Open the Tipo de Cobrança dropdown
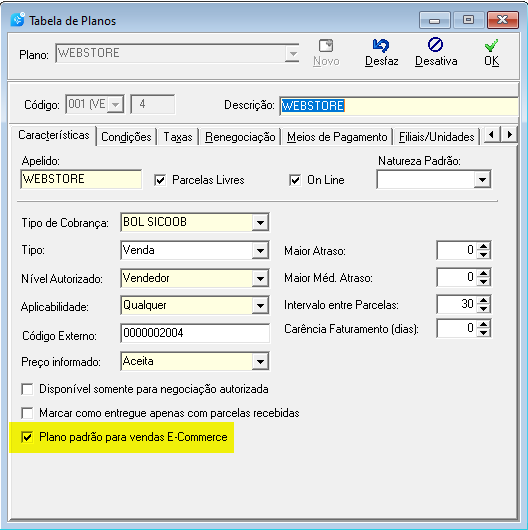Screen dimensions: 528x530 (x=260, y=222)
